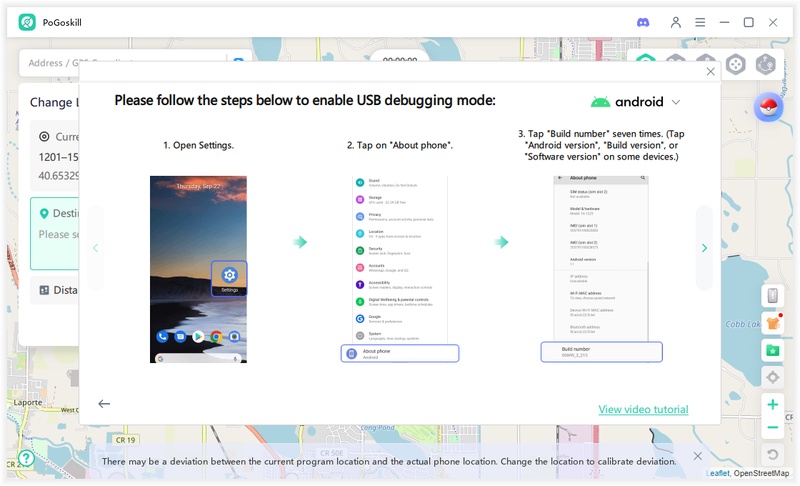Center map on current location icon
This screenshot has width=800, height=486.
(x=772, y=377)
